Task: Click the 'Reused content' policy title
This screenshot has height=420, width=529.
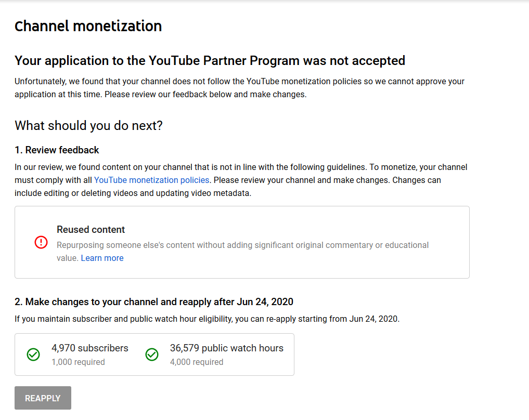Action: (91, 229)
